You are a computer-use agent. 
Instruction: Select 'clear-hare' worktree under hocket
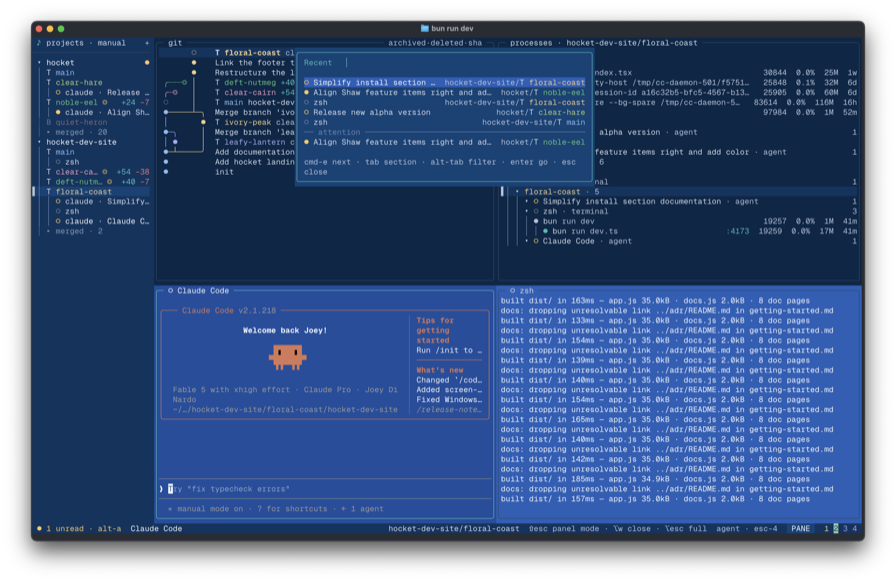pyautogui.click(x=79, y=82)
